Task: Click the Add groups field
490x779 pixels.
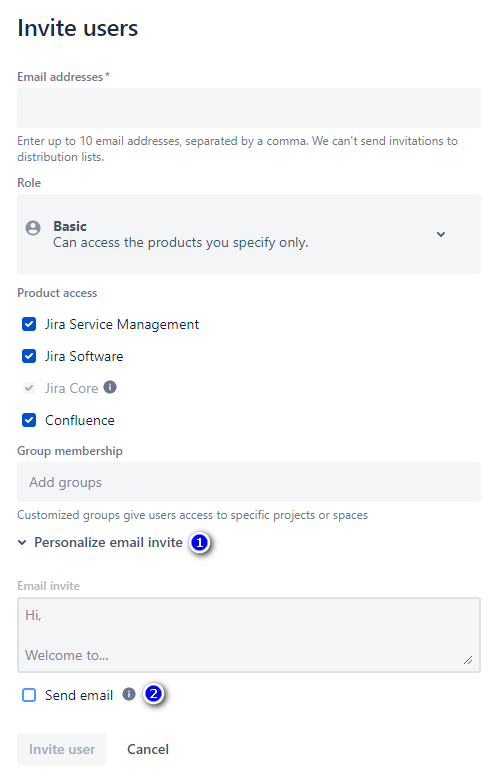Action: 248,482
